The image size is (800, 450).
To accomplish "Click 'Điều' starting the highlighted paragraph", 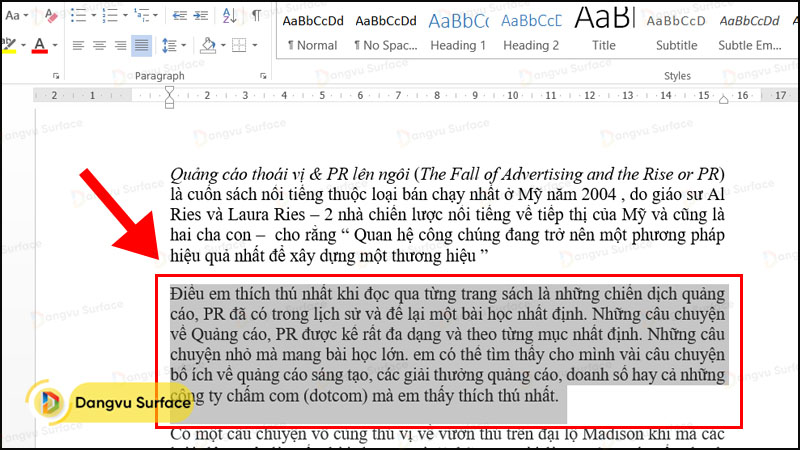I will (x=187, y=294).
